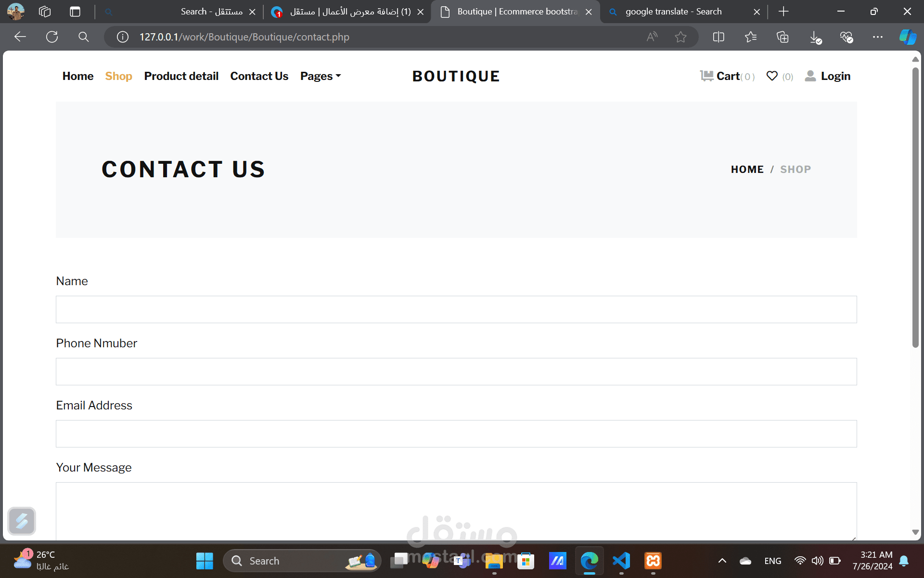This screenshot has width=924, height=578.
Task: Open Read aloud icon in address bar
Action: [x=652, y=37]
